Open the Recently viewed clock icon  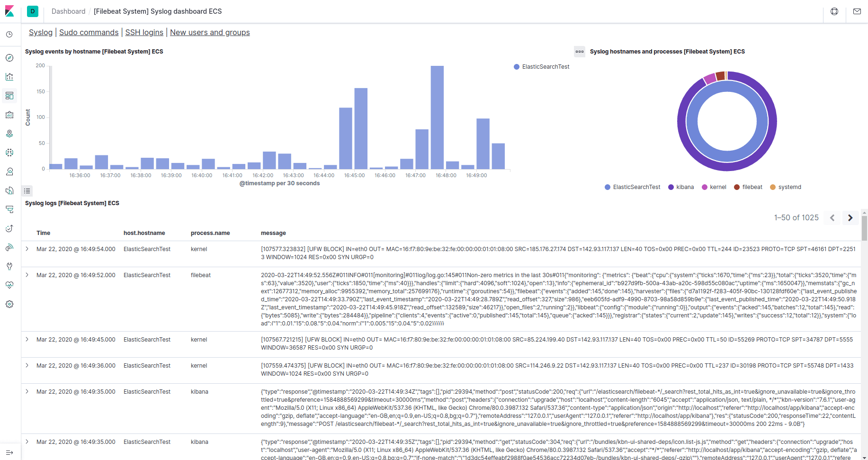point(9,35)
